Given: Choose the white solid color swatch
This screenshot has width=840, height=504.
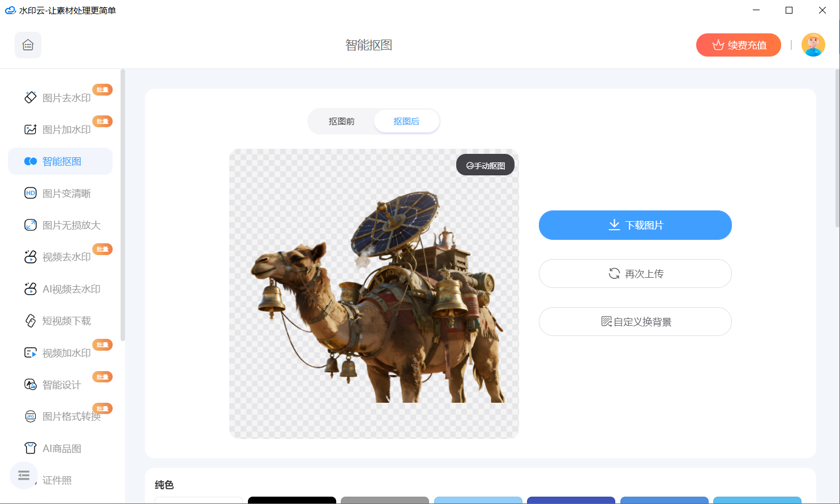Looking at the screenshot, I should (x=199, y=500).
